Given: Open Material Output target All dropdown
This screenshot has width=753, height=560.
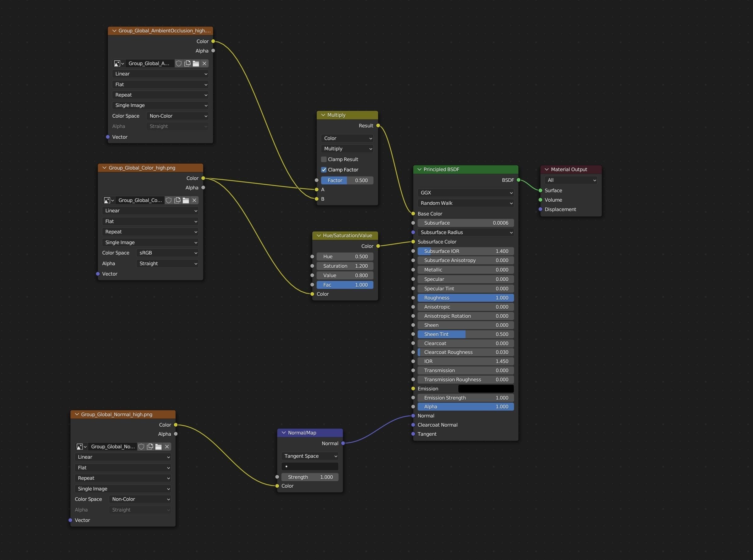Looking at the screenshot, I should click(571, 180).
